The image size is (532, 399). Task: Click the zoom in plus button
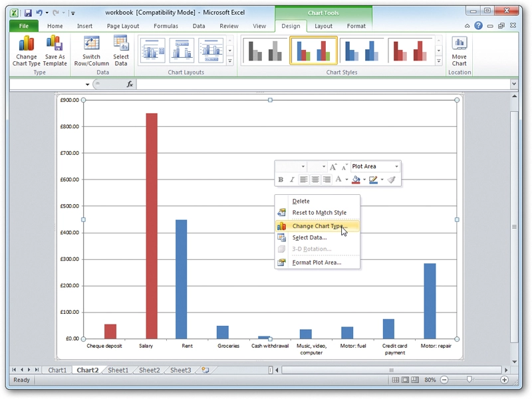click(x=504, y=380)
